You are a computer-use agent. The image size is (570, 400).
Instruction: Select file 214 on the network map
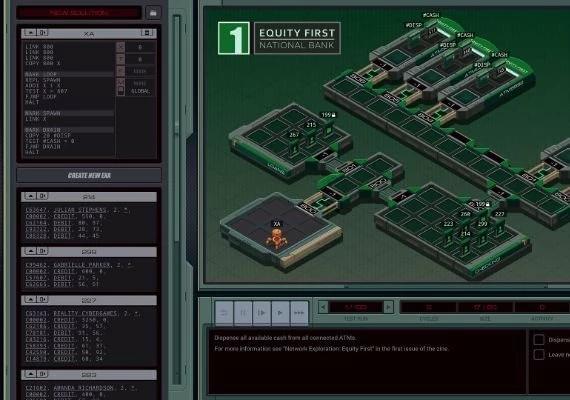coord(465,245)
